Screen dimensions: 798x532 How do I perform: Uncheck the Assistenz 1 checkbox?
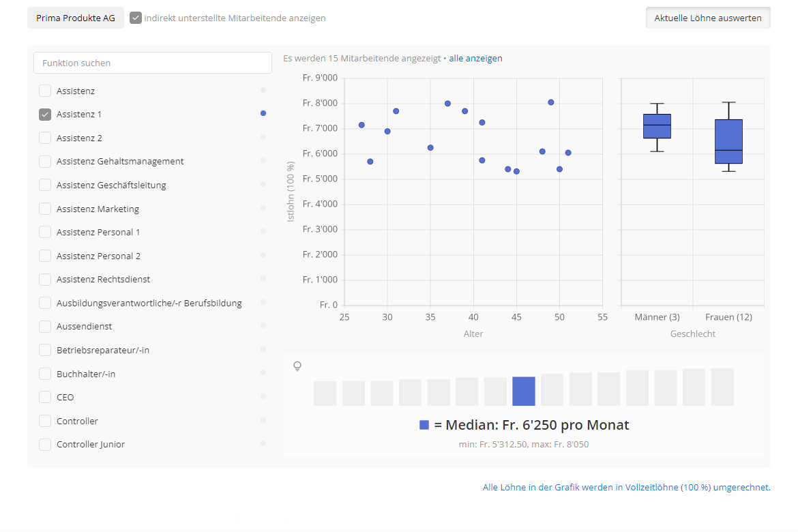pos(45,115)
